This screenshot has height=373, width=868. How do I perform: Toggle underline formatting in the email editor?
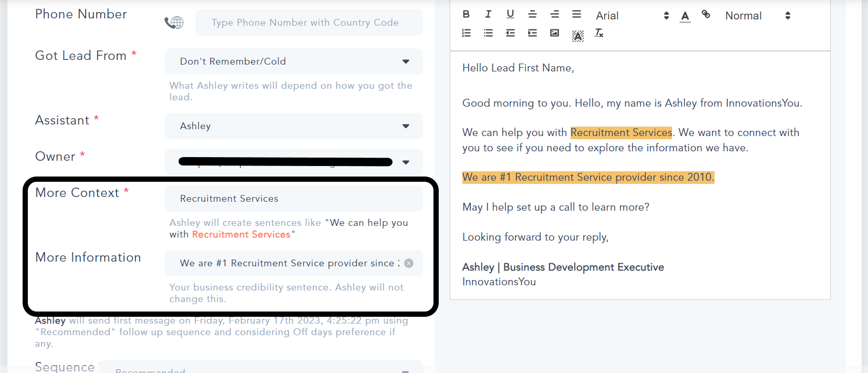click(x=510, y=14)
